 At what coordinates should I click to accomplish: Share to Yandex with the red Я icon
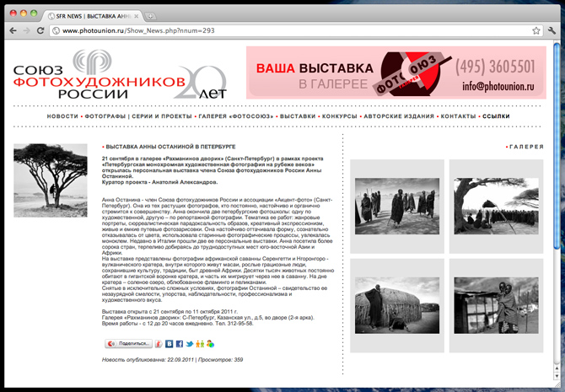point(159,344)
